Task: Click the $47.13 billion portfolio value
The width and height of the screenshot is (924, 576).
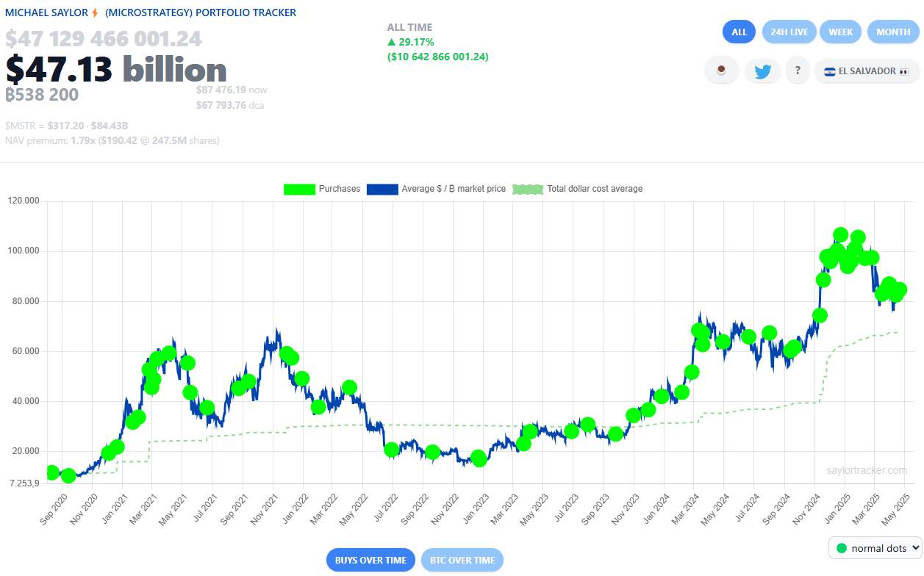Action: point(116,70)
